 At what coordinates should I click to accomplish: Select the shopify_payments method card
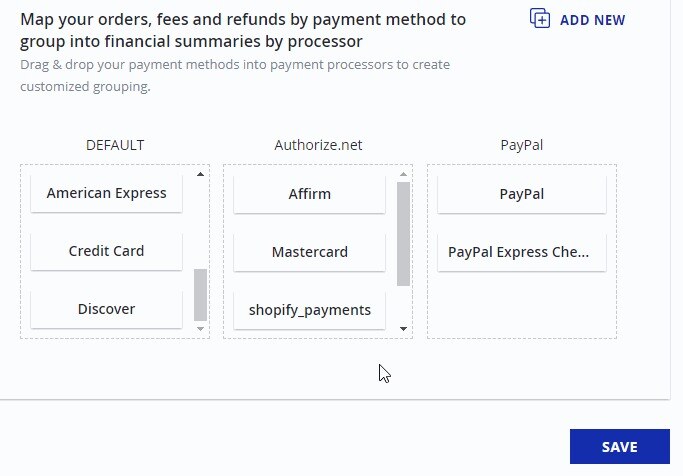tap(309, 310)
